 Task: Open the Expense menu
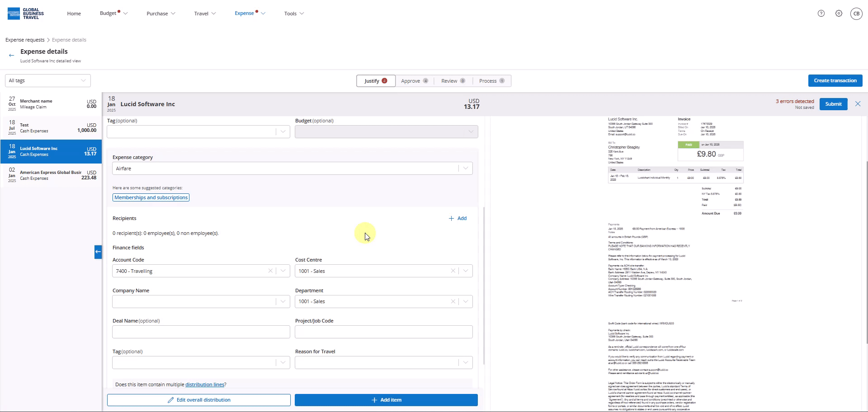point(250,14)
